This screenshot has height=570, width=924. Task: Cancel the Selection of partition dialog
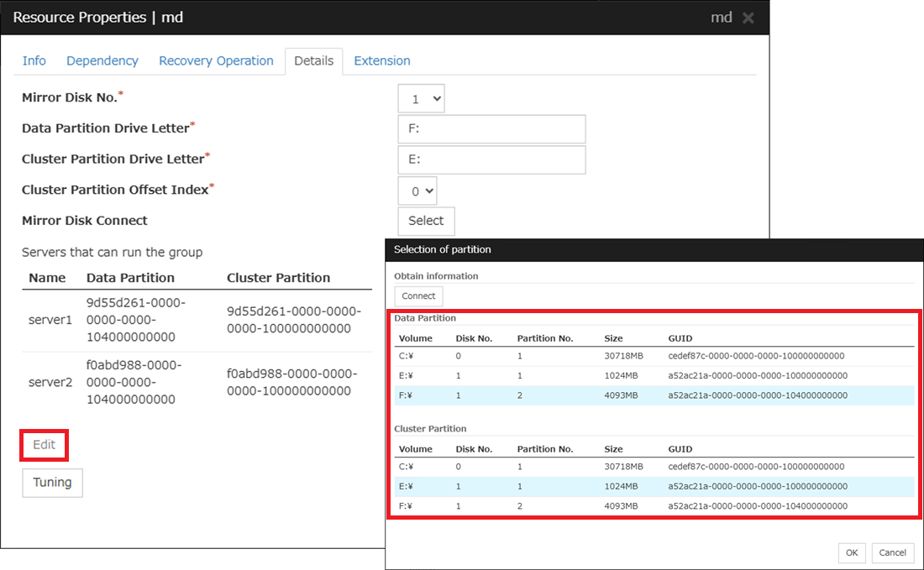(x=892, y=552)
